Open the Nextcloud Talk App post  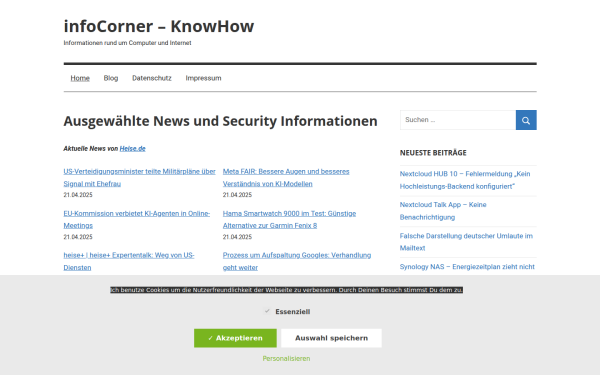(443, 211)
